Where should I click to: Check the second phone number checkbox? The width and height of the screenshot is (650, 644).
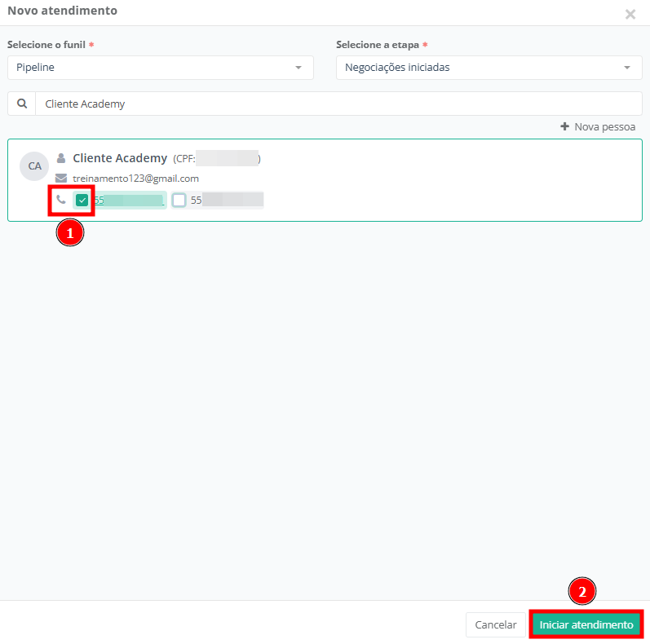[x=179, y=200]
